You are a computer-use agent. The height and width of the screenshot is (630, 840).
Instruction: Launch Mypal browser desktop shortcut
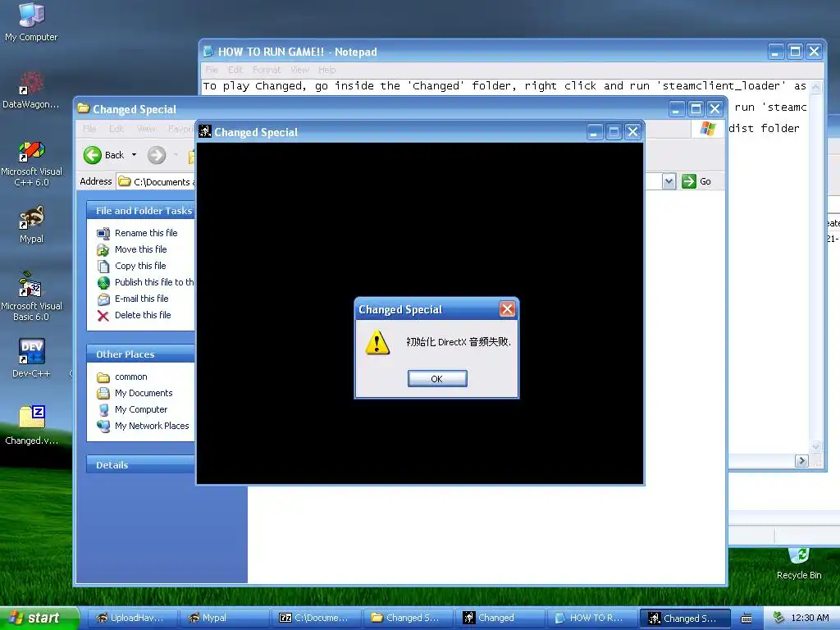32,225
